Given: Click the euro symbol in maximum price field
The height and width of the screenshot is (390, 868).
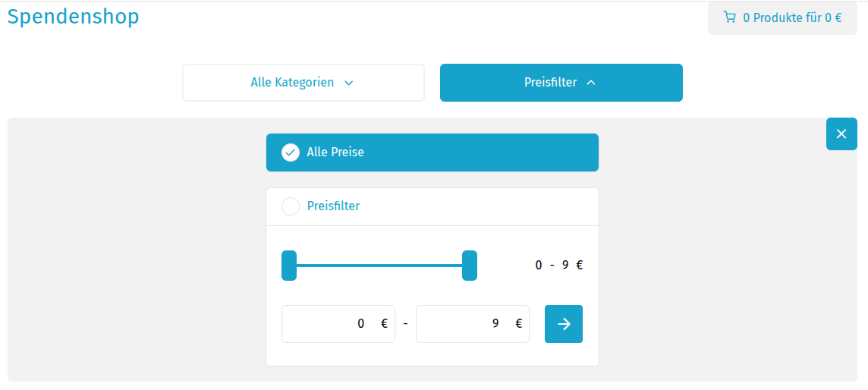Looking at the screenshot, I should coord(519,324).
